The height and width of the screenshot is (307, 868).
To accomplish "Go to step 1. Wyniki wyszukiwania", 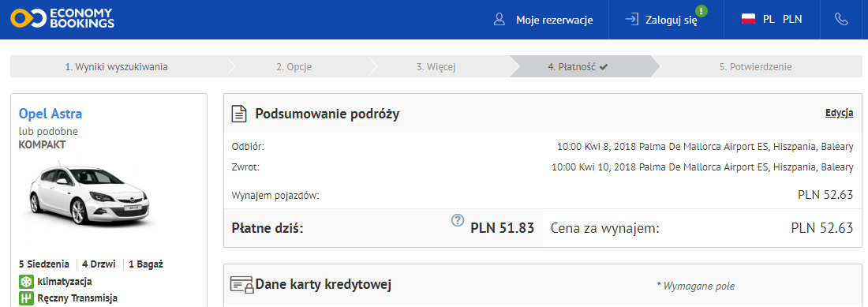I will 116,67.
